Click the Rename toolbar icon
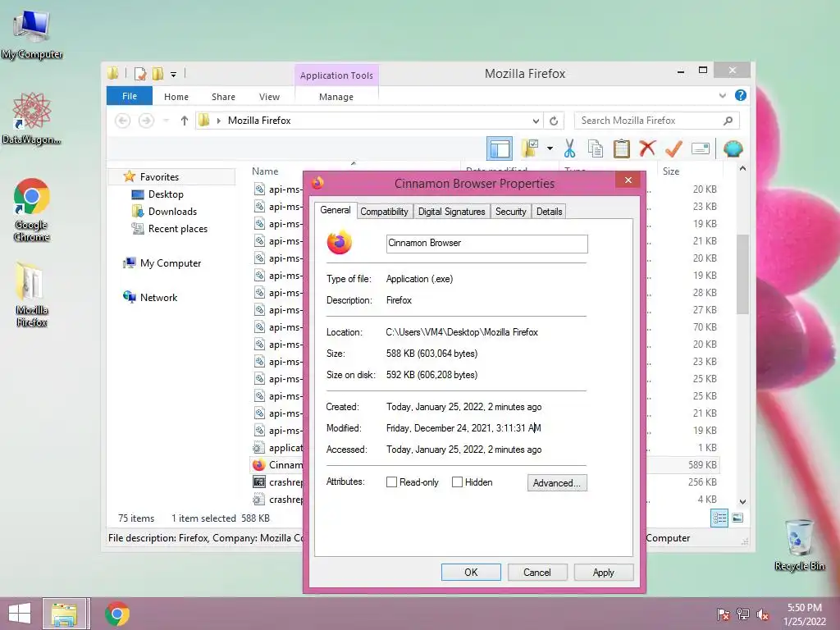 pos(701,148)
